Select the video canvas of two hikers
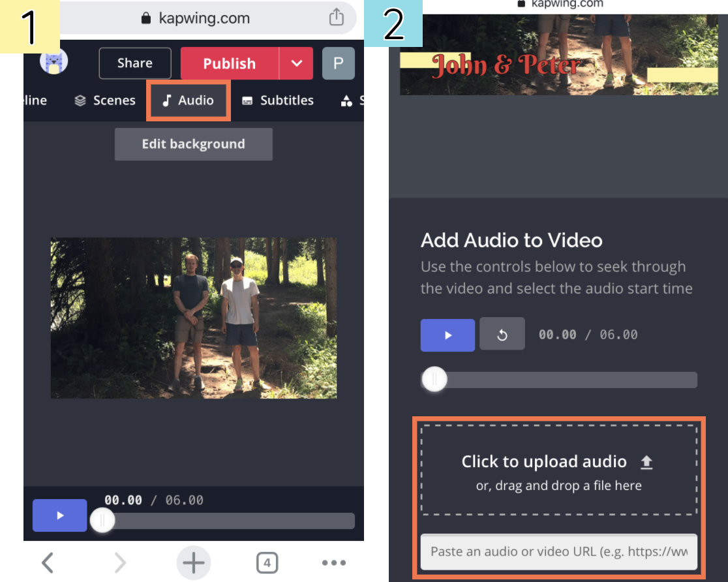 click(x=194, y=318)
